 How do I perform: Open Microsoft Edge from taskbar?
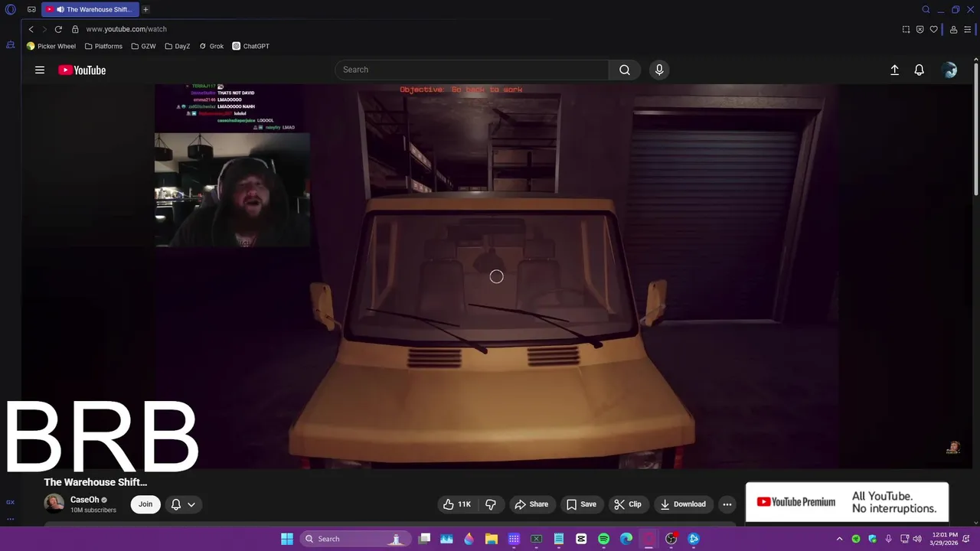[626, 539]
